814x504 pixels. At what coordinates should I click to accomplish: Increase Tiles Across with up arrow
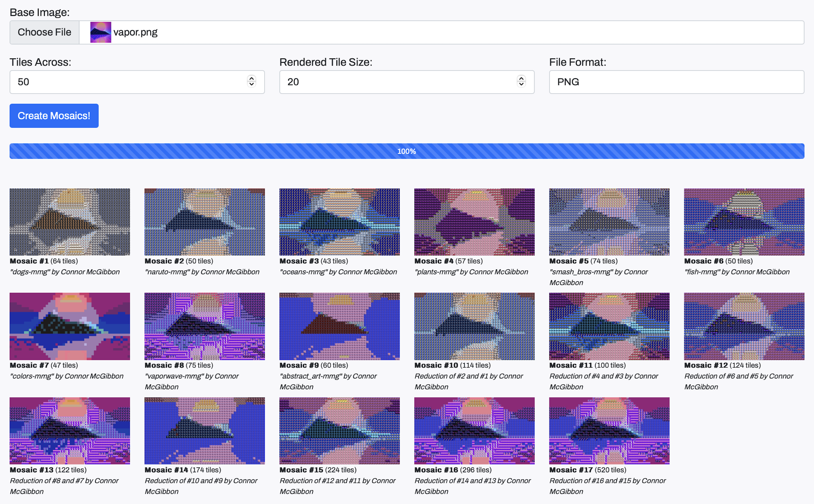[252, 79]
